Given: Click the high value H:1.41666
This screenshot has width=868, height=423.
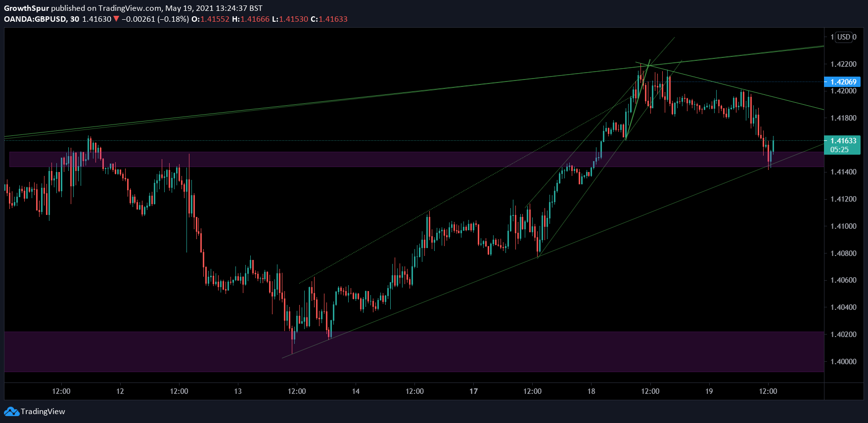Looking at the screenshot, I should (251, 19).
